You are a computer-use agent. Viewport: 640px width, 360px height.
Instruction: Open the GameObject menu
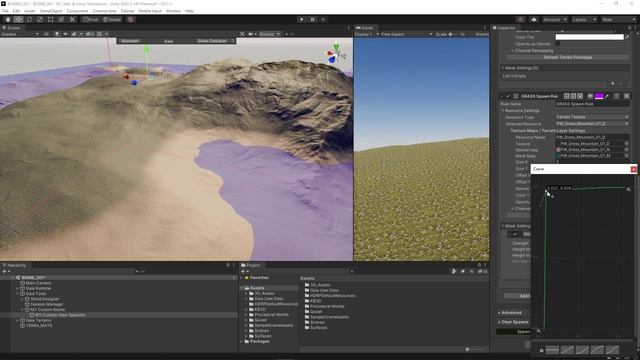tap(51, 11)
